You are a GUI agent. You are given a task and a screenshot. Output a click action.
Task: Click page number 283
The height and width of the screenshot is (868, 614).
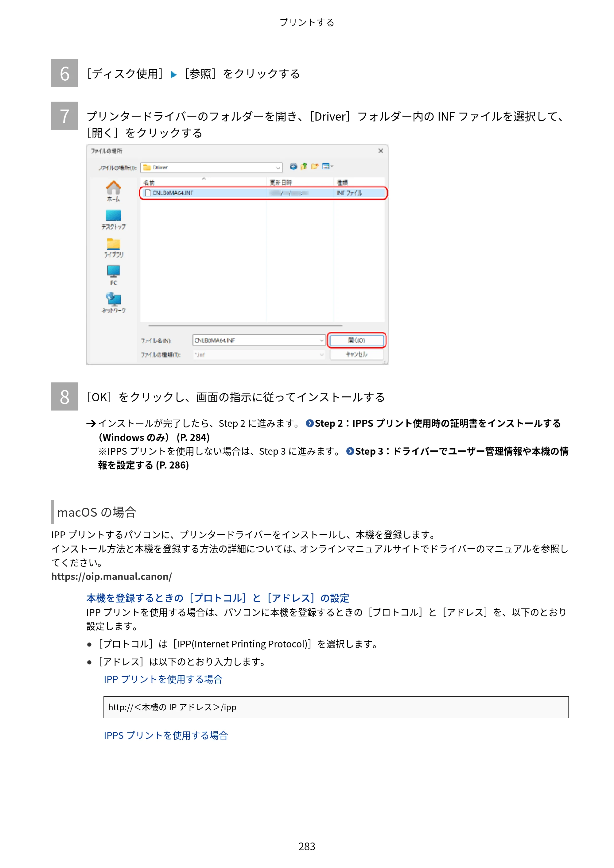click(307, 847)
